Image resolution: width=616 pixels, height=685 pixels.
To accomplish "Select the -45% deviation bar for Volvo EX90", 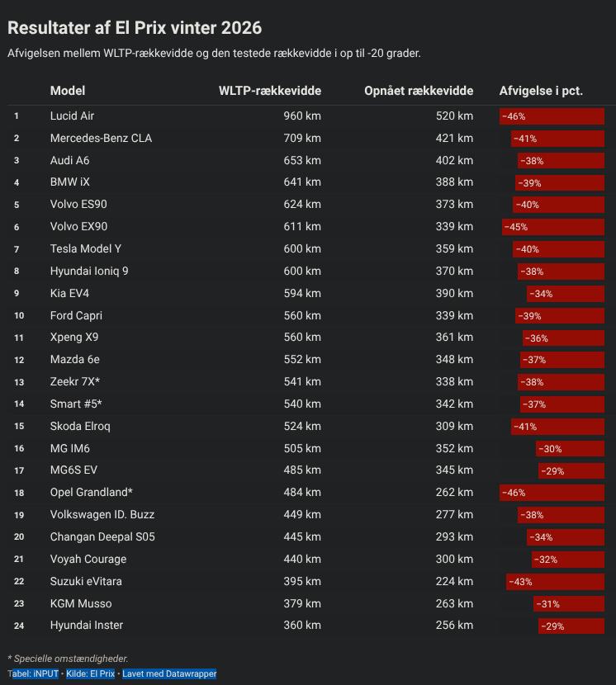I will pyautogui.click(x=552, y=227).
